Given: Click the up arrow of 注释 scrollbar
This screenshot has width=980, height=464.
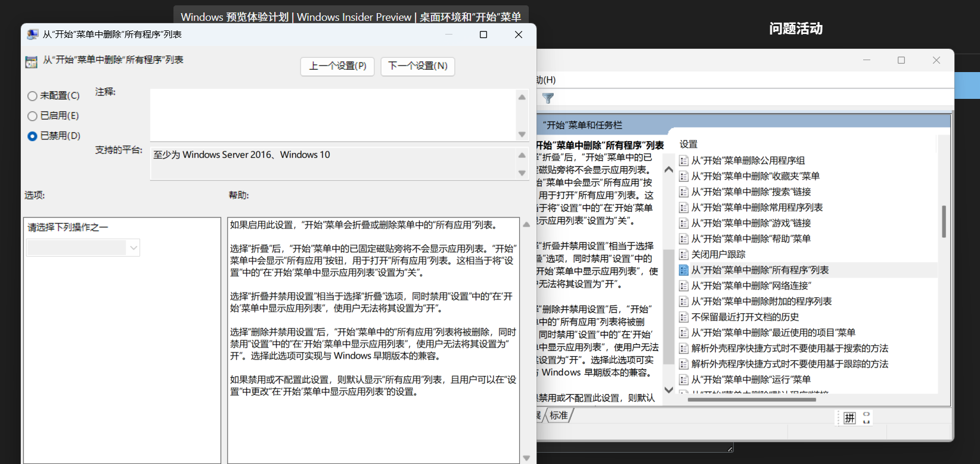Looking at the screenshot, I should (x=522, y=96).
